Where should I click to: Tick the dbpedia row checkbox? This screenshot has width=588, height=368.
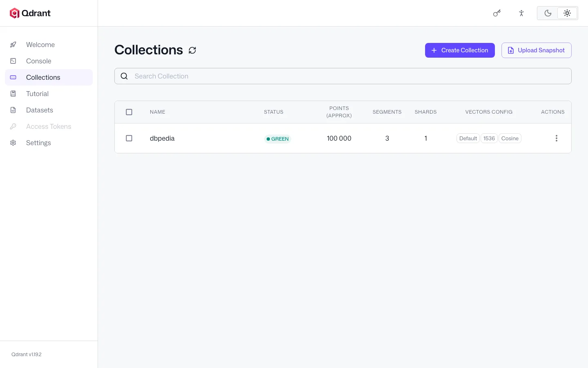tap(129, 138)
